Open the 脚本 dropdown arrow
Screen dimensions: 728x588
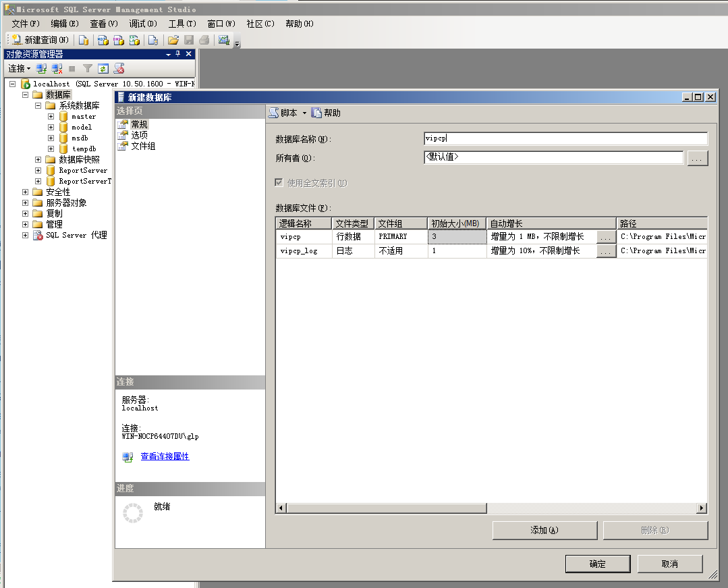(x=304, y=113)
